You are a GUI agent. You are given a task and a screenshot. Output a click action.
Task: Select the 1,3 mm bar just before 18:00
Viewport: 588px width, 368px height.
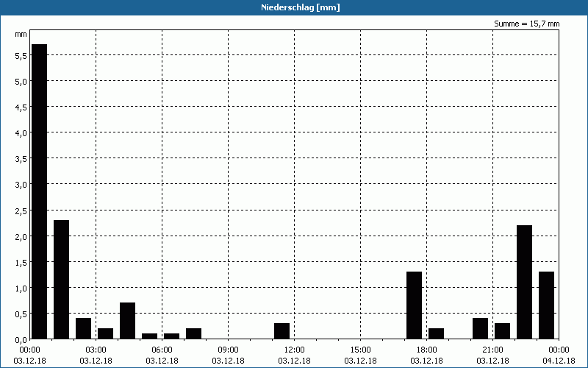pyautogui.click(x=415, y=305)
